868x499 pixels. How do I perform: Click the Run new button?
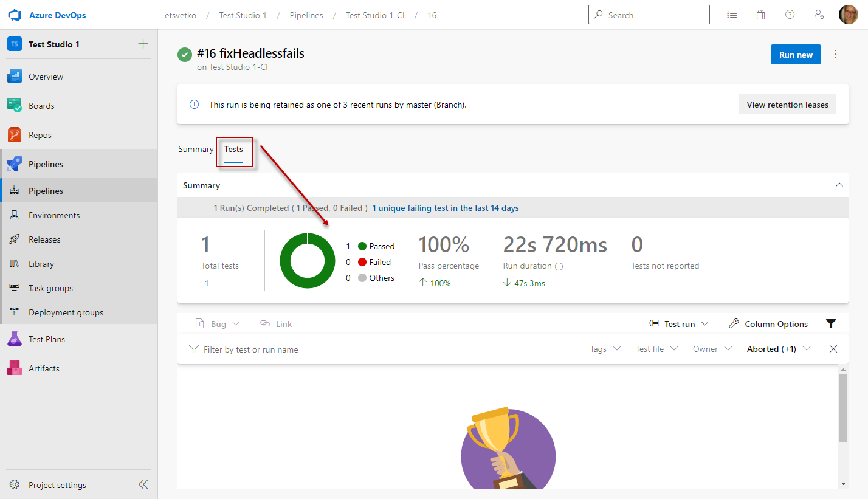pos(796,54)
